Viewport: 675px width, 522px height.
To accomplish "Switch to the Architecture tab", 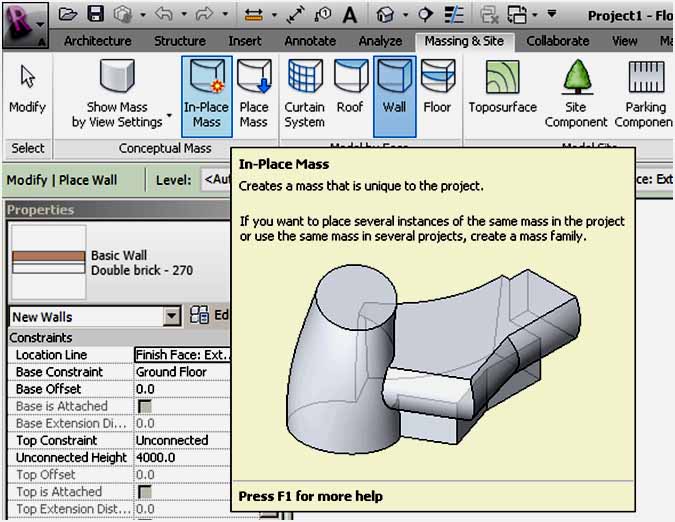I will click(98, 41).
